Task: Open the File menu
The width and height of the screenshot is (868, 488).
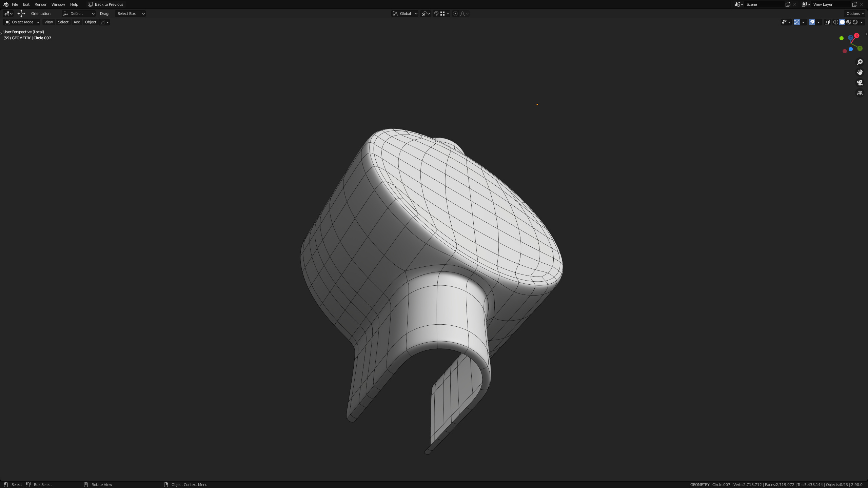Action: pos(15,4)
